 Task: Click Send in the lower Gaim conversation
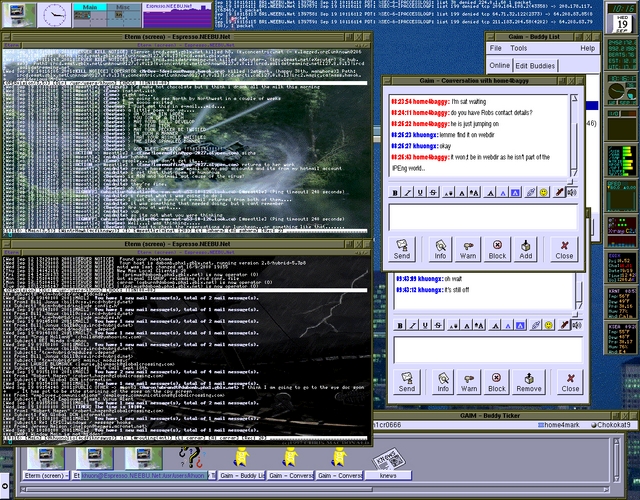(407, 382)
